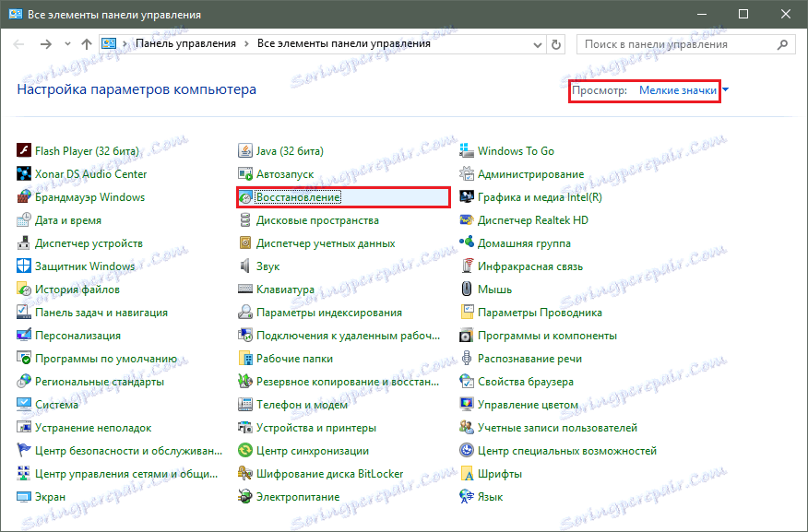Image resolution: width=808 pixels, height=532 pixels.
Task: Open Центр безопасности и обслуживания link
Action: (x=129, y=451)
